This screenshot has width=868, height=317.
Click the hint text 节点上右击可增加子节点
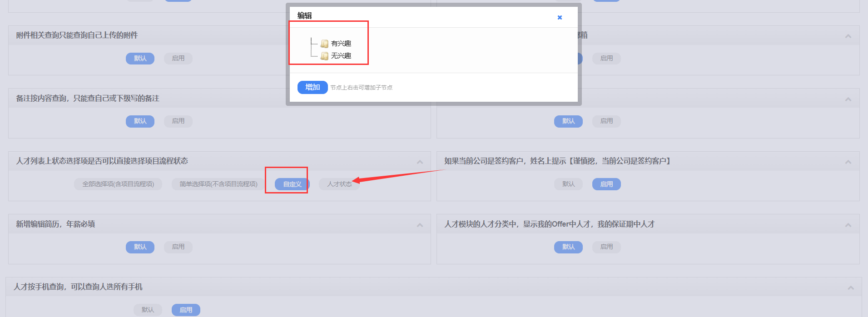click(362, 88)
